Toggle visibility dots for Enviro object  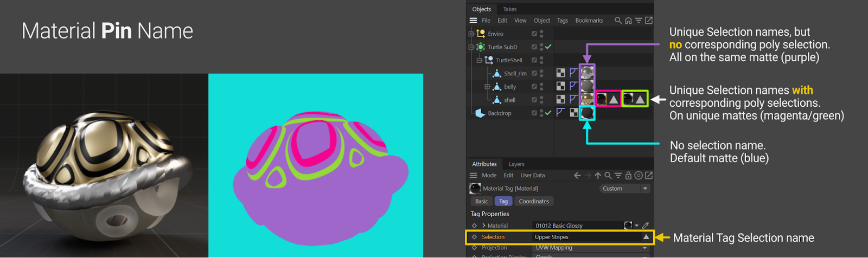tap(541, 34)
